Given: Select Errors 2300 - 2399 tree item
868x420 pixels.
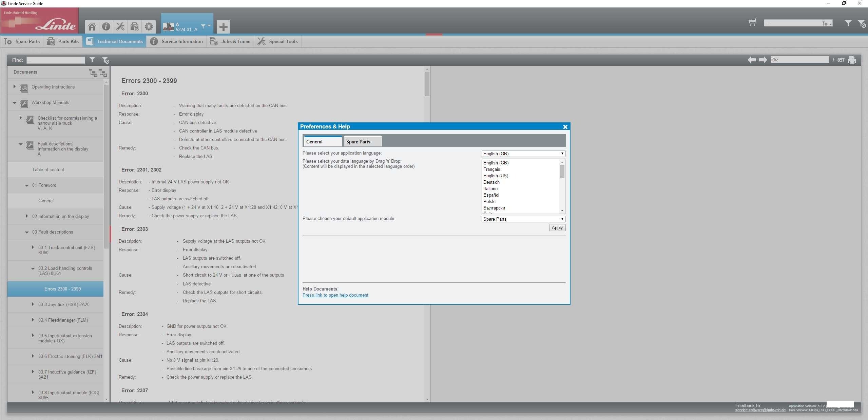Looking at the screenshot, I should pyautogui.click(x=55, y=289).
